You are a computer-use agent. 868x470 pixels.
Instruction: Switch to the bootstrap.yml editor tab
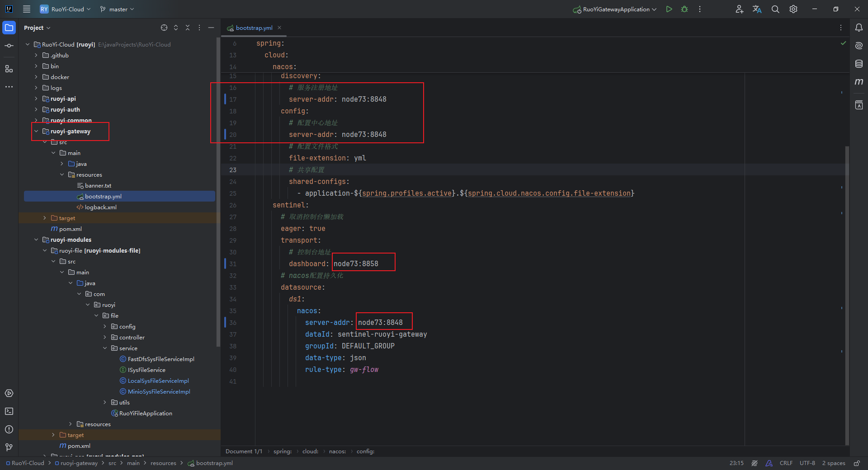(254, 28)
